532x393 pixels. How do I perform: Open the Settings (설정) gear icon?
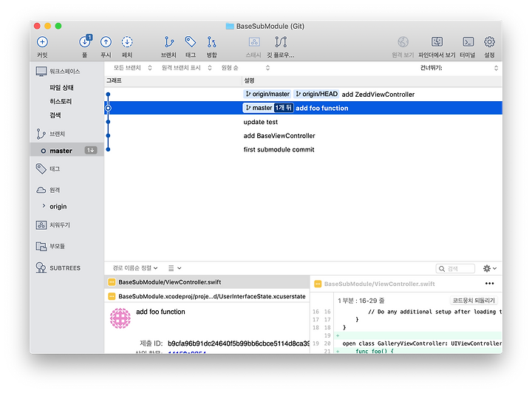(x=489, y=42)
